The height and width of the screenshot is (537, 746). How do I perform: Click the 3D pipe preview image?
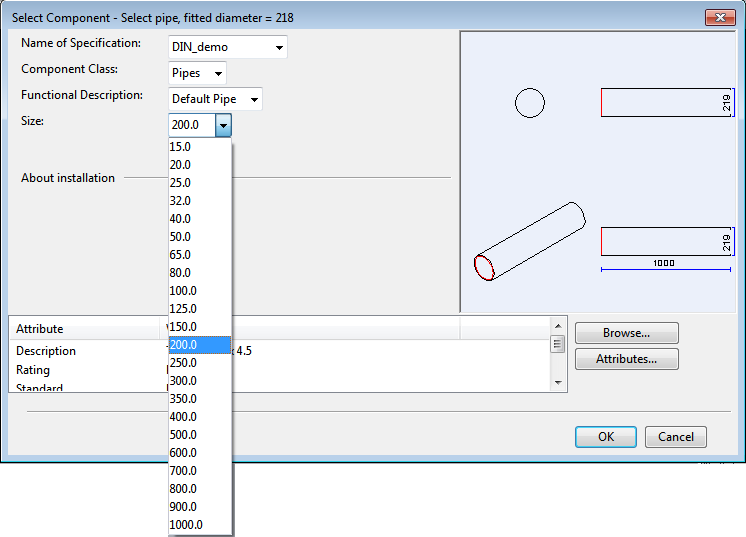(x=528, y=243)
